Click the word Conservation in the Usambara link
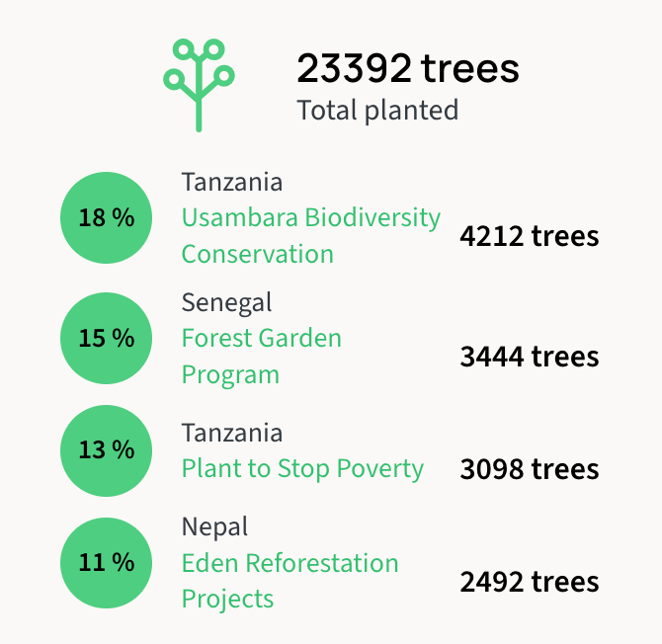Viewport: 662px width, 644px height. [257, 254]
